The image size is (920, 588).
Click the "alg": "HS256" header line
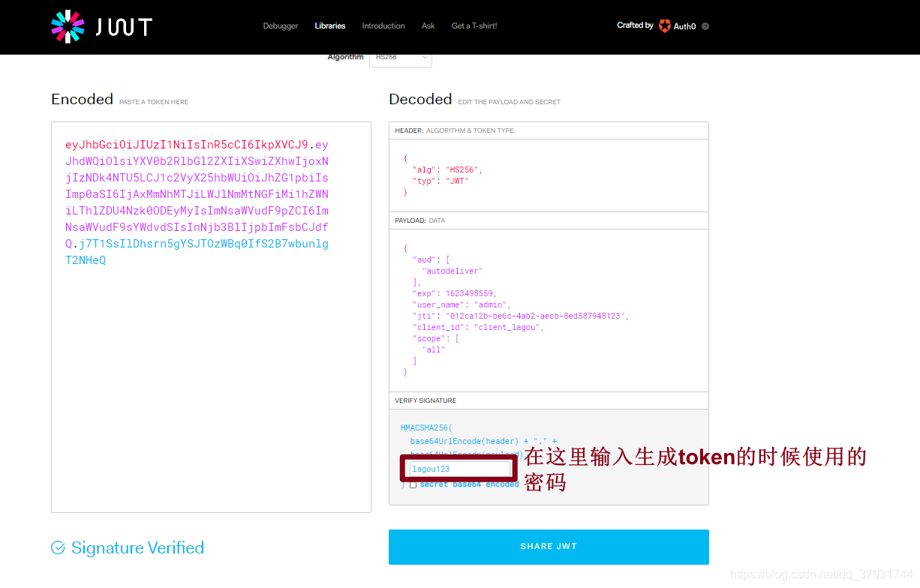tap(447, 169)
